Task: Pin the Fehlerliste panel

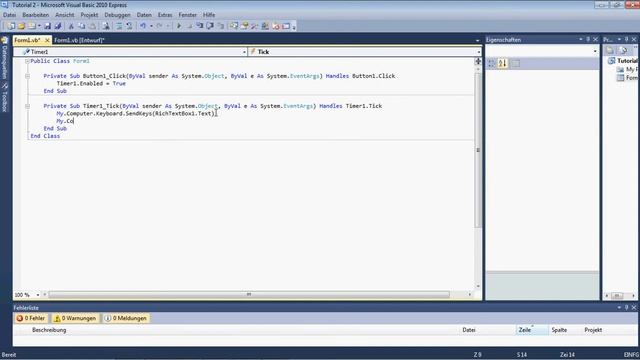Action: 626,307
